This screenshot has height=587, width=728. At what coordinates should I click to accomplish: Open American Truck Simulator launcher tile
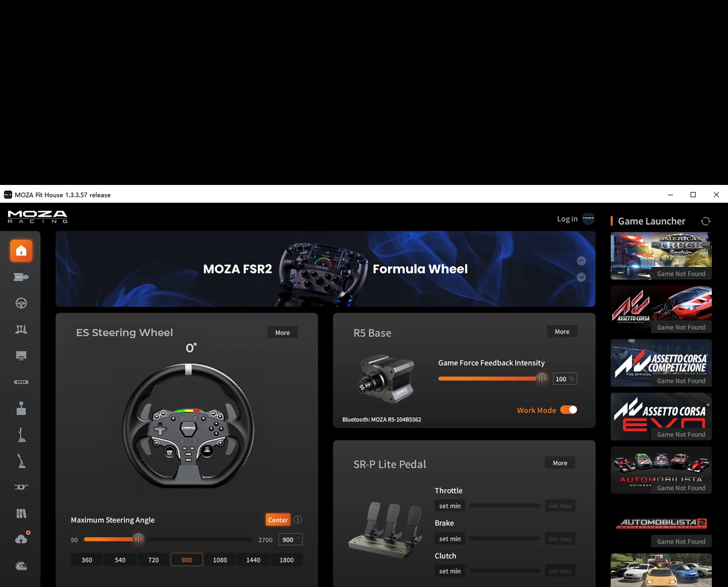click(661, 256)
